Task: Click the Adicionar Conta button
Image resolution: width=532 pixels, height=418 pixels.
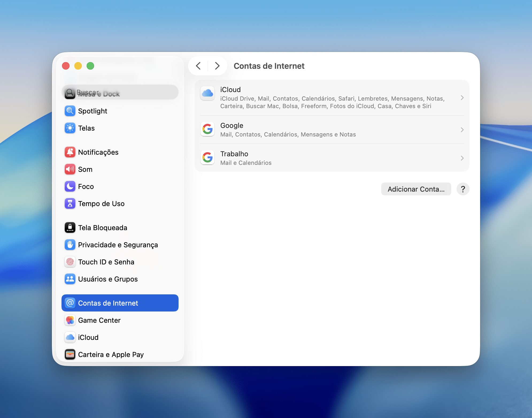Action: (416, 189)
